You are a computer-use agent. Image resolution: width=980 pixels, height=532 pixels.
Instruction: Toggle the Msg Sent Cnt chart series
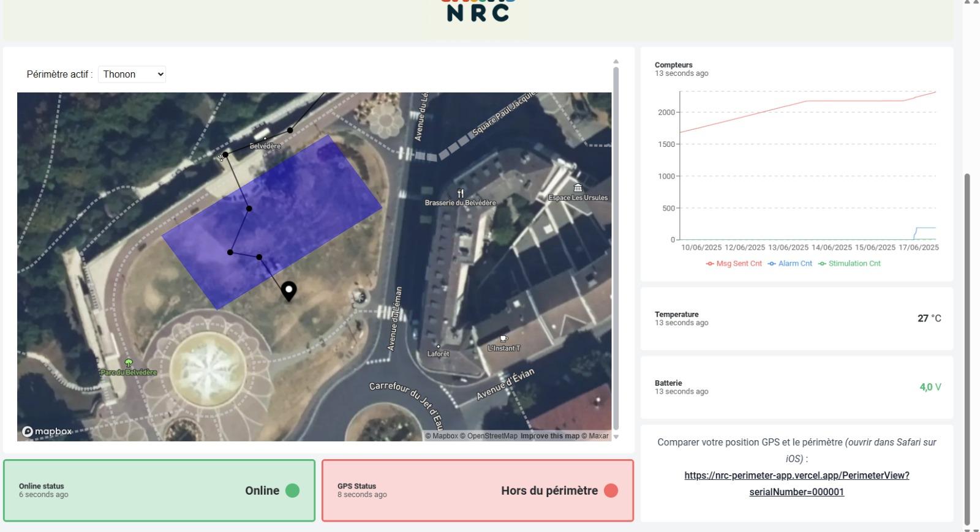pyautogui.click(x=734, y=264)
